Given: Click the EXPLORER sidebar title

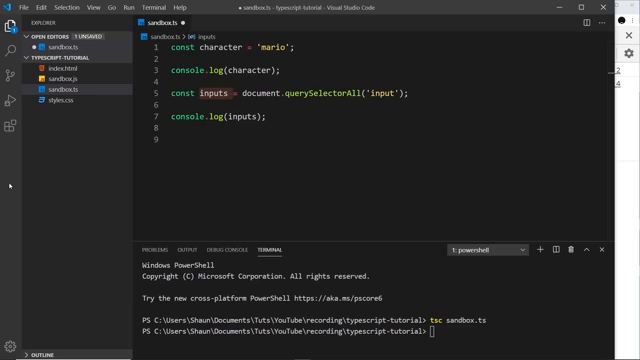Looking at the screenshot, I should pos(43,23).
